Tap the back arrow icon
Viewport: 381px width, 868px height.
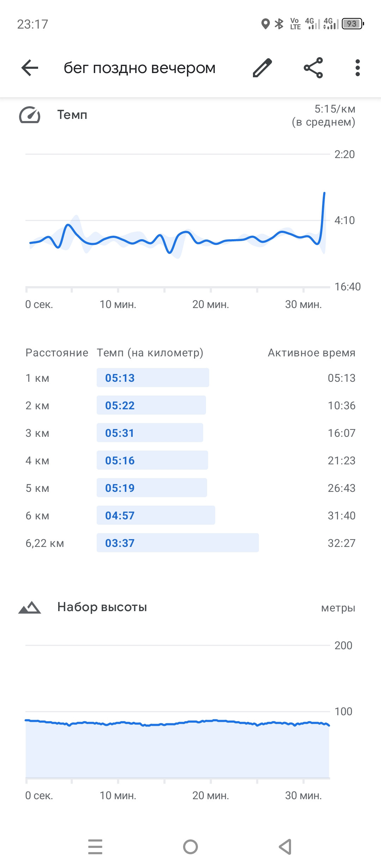30,68
